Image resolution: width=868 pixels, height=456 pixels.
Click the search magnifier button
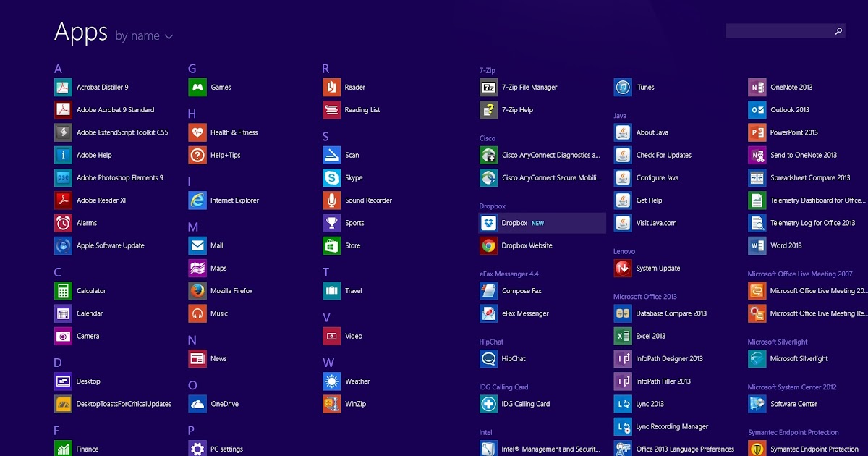[838, 31]
